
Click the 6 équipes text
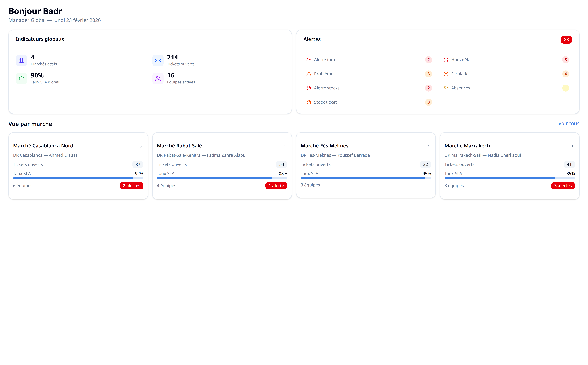pyautogui.click(x=23, y=186)
